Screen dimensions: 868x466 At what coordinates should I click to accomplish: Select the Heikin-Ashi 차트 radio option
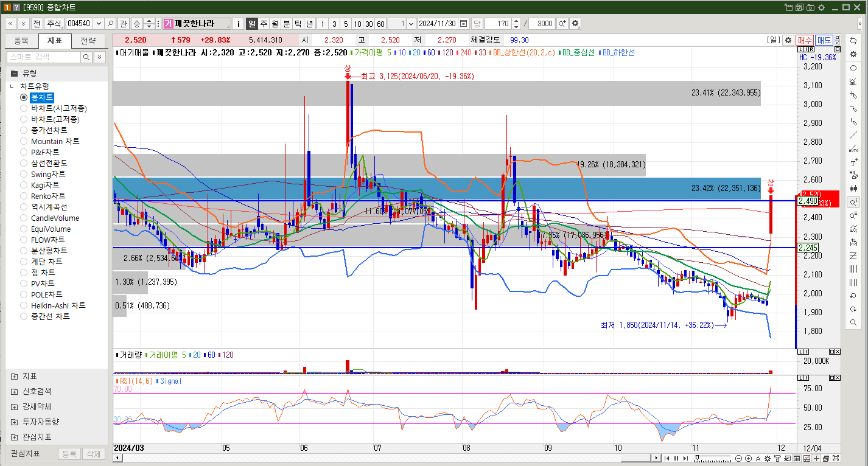pos(24,305)
